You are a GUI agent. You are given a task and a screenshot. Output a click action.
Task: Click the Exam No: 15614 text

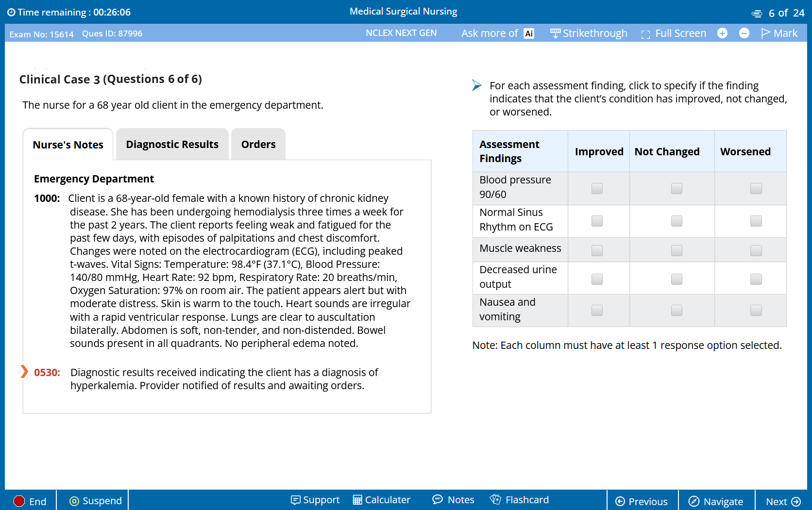pyautogui.click(x=42, y=34)
